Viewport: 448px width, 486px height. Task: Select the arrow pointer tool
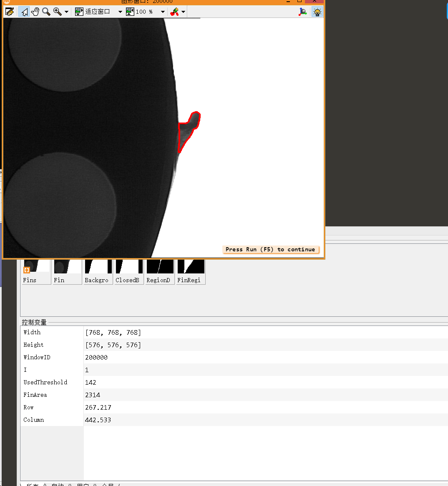[24, 12]
